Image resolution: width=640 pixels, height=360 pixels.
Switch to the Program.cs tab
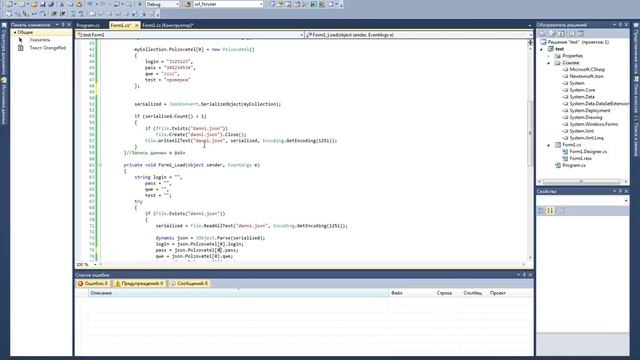point(88,25)
